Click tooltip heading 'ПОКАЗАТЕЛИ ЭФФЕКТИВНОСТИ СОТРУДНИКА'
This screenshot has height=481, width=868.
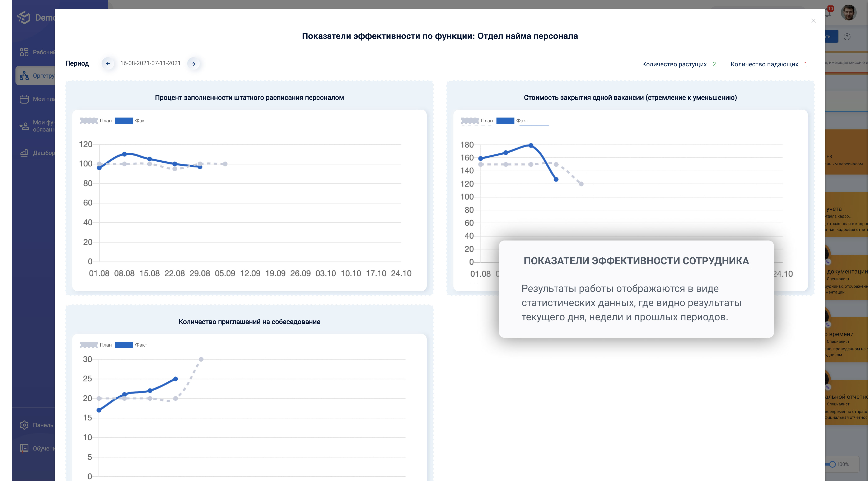click(x=636, y=261)
